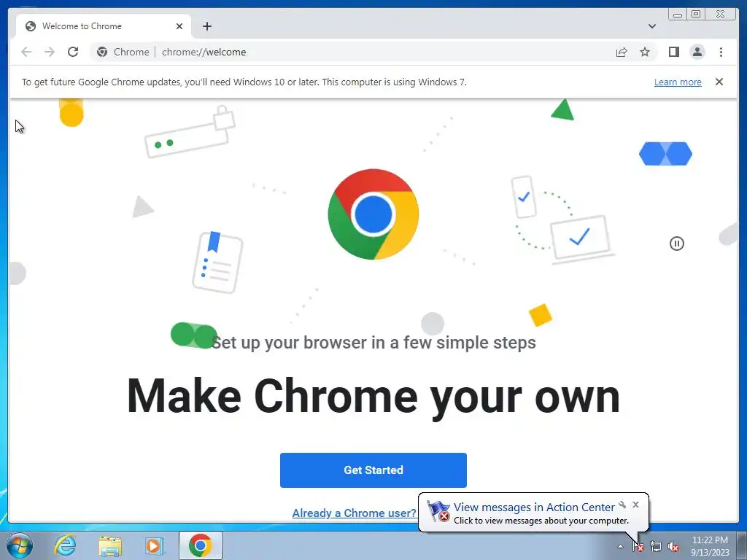The image size is (747, 560).
Task: Close the Welcome to Chrome tab
Action: (179, 26)
